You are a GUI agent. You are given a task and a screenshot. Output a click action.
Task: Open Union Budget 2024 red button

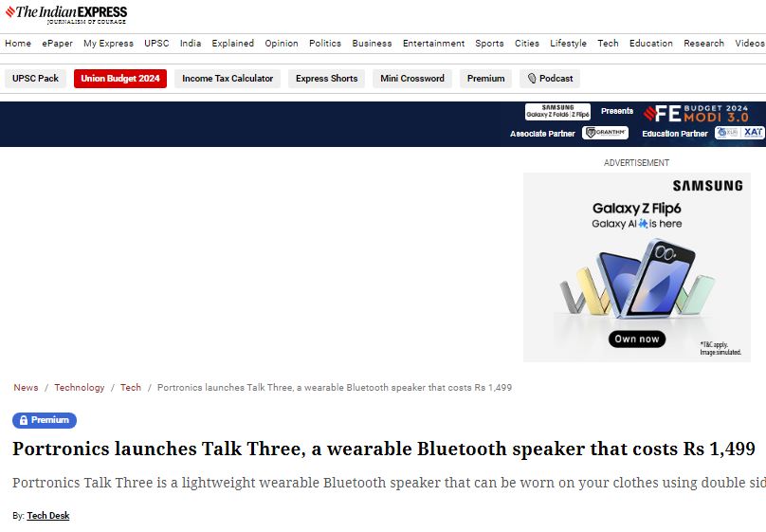pos(120,78)
